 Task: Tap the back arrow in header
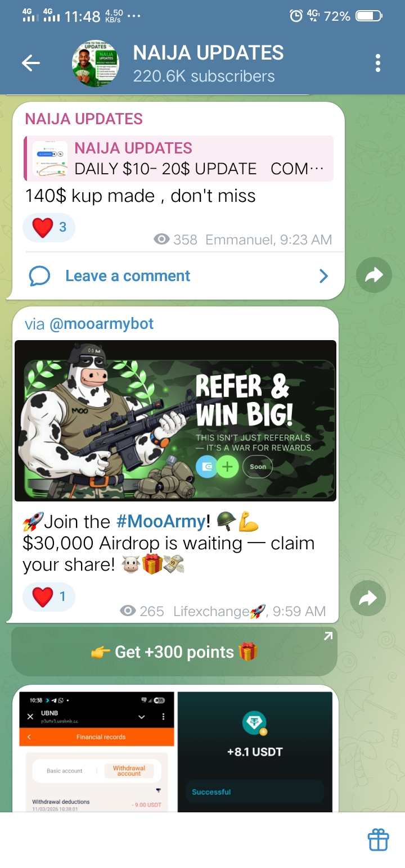[30, 64]
